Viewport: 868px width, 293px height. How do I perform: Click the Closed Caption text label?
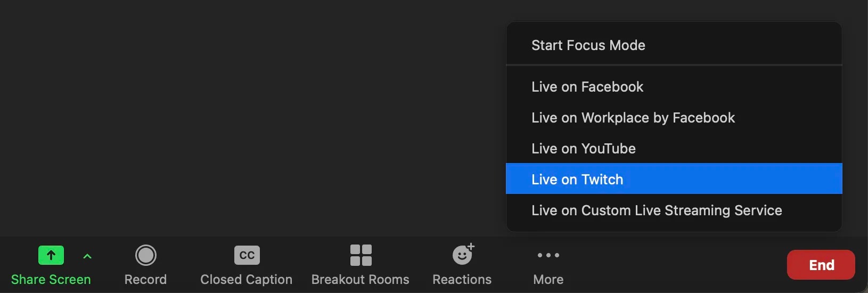pos(246,280)
